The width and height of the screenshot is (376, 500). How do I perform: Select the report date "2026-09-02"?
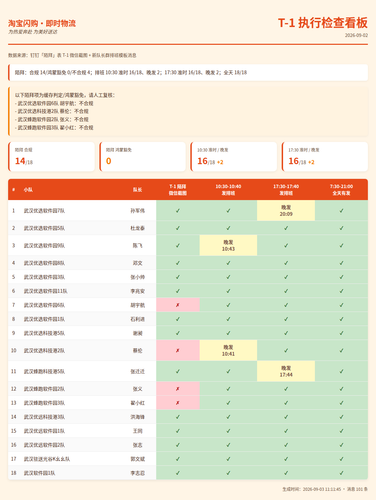356,35
